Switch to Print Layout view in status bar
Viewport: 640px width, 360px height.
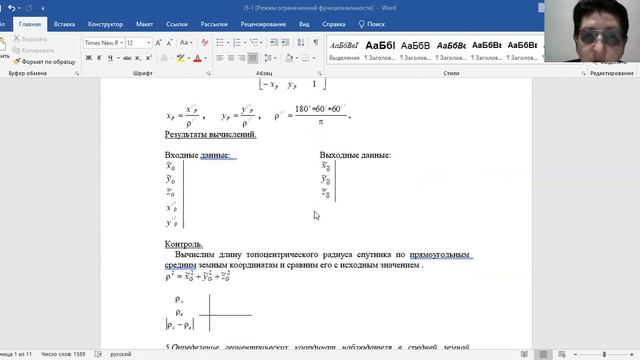[x=543, y=354]
